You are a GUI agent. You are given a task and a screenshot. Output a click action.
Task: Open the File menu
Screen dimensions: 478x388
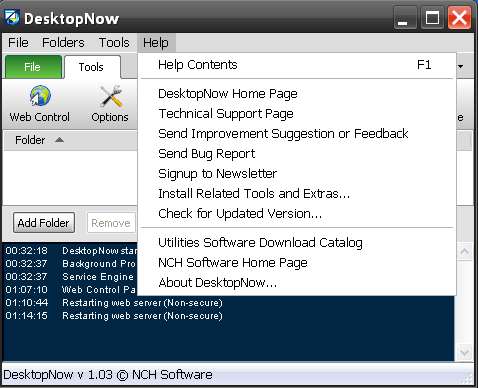[x=18, y=43]
